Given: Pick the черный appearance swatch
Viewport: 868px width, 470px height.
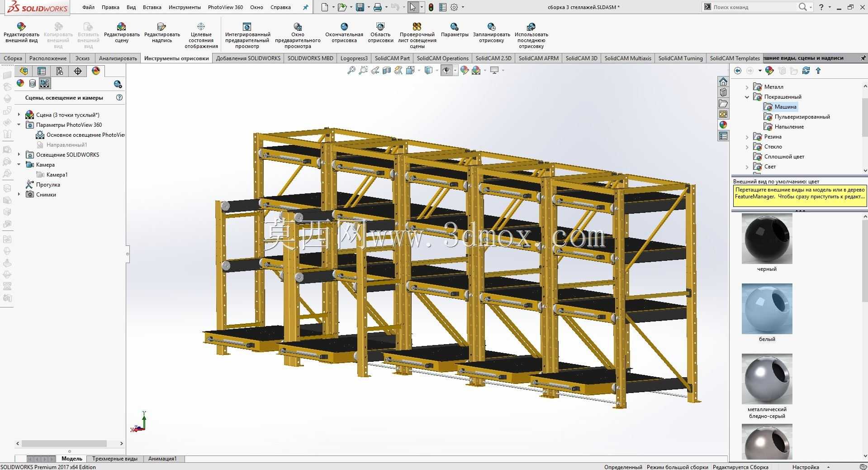Looking at the screenshot, I should pyautogui.click(x=767, y=239).
